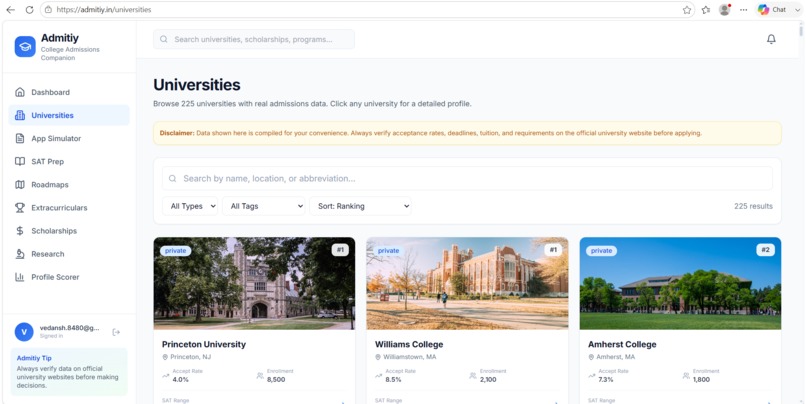Open Williams College profile title
The image size is (806, 404).
[x=409, y=344]
